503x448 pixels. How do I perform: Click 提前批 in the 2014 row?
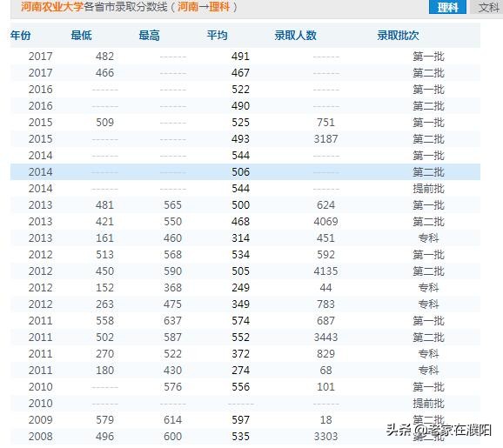coord(428,189)
